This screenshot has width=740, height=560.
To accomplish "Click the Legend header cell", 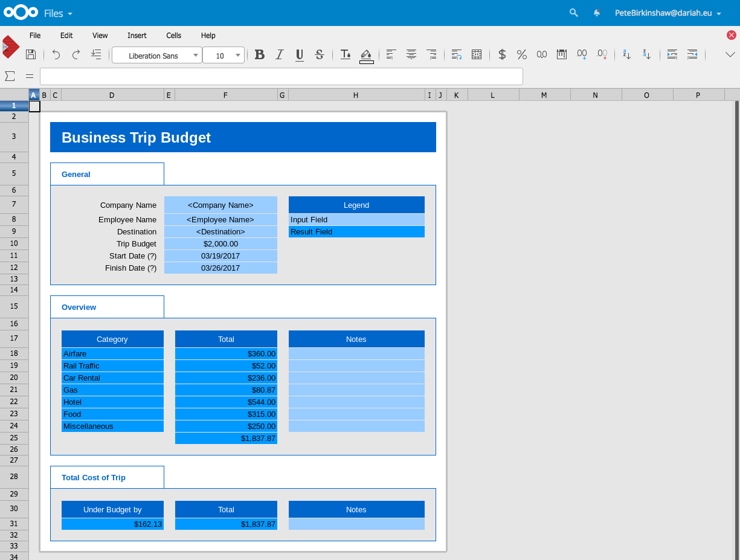I will coord(356,205).
